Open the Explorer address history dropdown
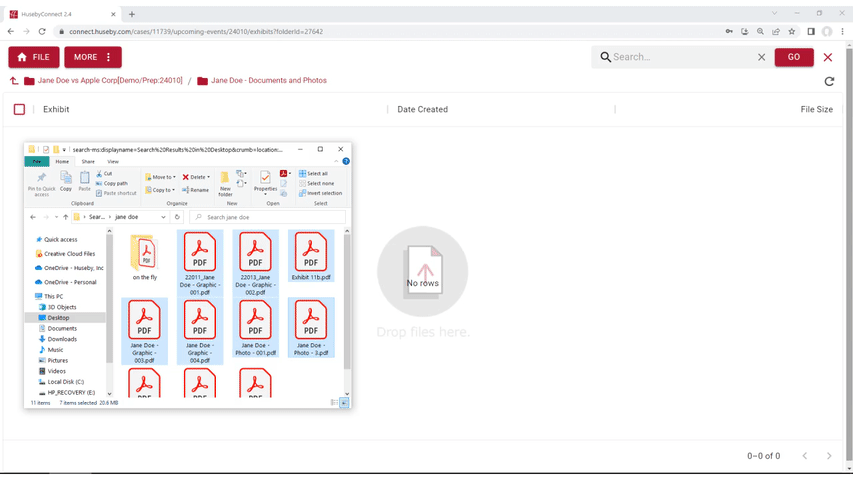The height and width of the screenshot is (480, 853). [163, 217]
